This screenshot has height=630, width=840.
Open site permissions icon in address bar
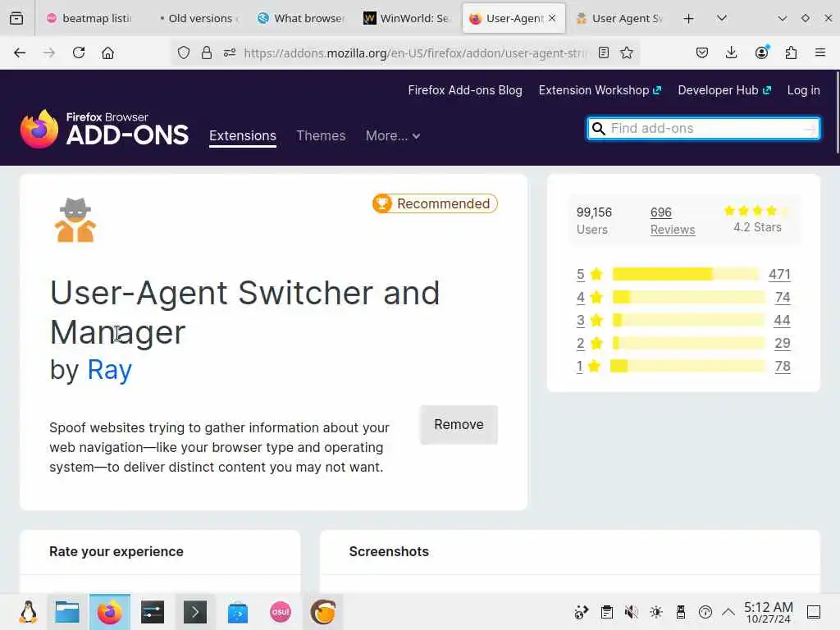click(230, 52)
